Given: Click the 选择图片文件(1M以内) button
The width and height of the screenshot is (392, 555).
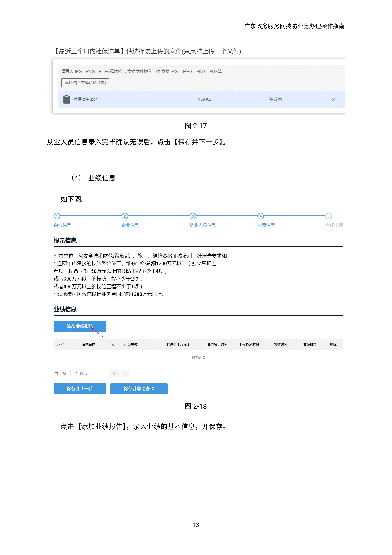Looking at the screenshot, I should 85,83.
